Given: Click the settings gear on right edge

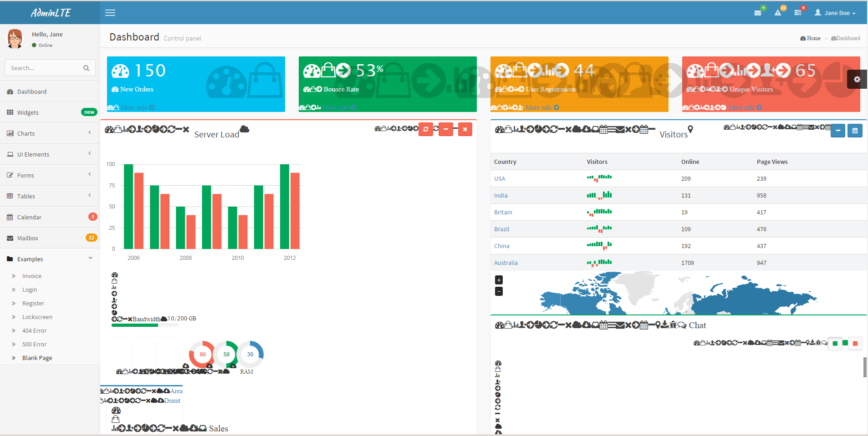Looking at the screenshot, I should (x=857, y=79).
